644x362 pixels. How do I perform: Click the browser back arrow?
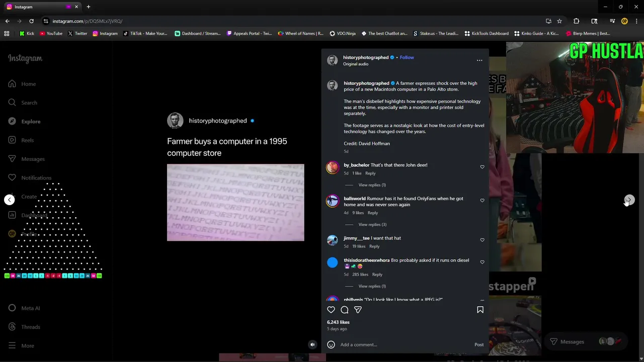[7, 21]
